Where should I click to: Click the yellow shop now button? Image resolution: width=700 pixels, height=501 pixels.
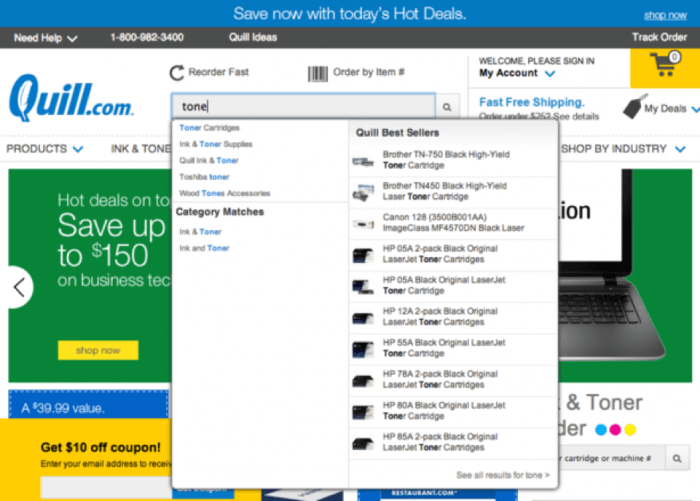98,350
